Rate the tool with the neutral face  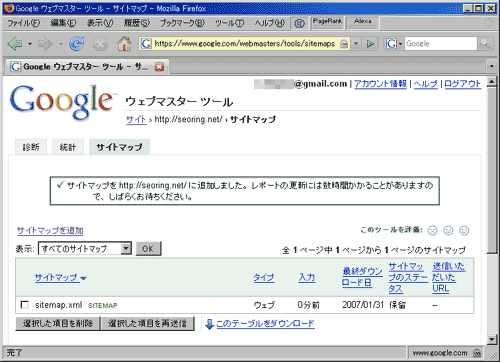pos(448,230)
